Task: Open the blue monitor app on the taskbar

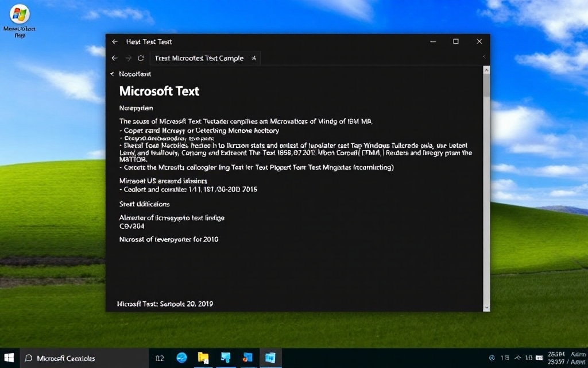Action: click(x=226, y=358)
